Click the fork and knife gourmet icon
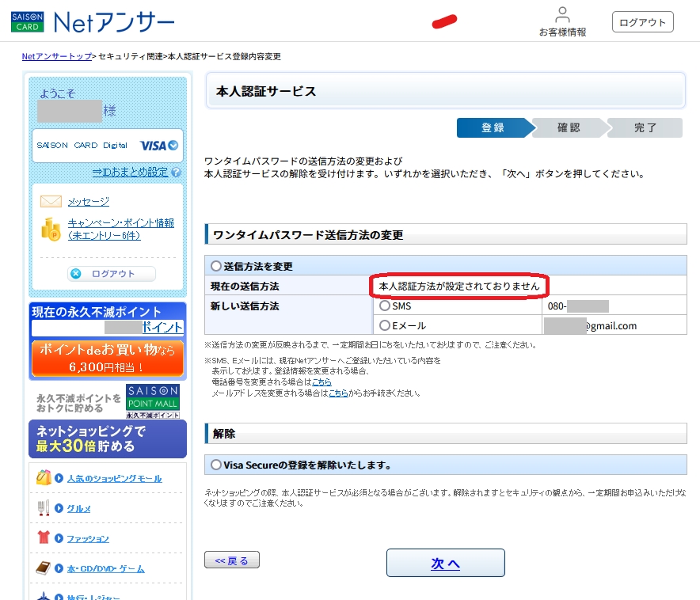The height and width of the screenshot is (600, 700). click(44, 507)
